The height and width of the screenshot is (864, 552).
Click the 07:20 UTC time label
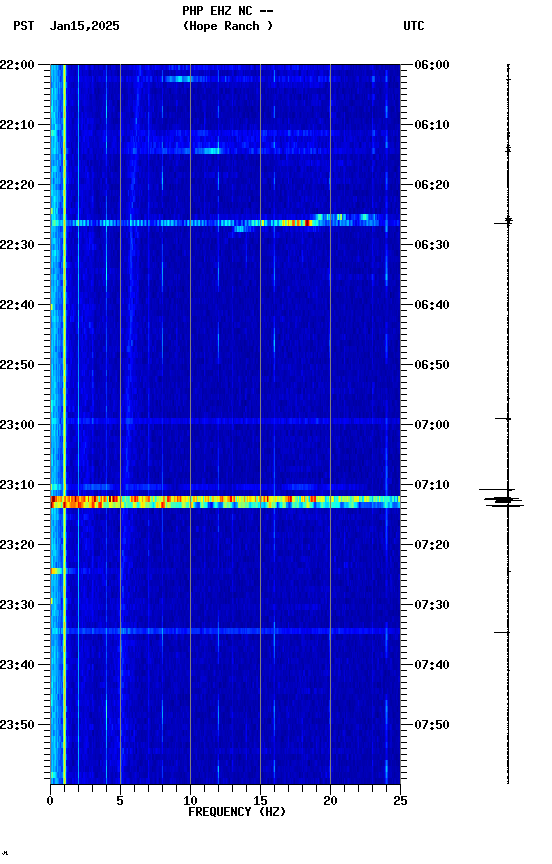pos(431,545)
